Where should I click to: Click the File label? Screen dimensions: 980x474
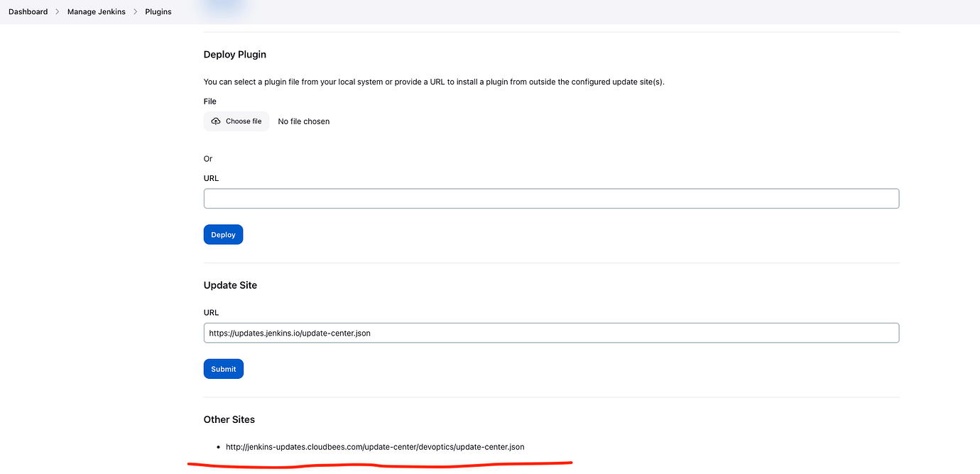click(210, 101)
